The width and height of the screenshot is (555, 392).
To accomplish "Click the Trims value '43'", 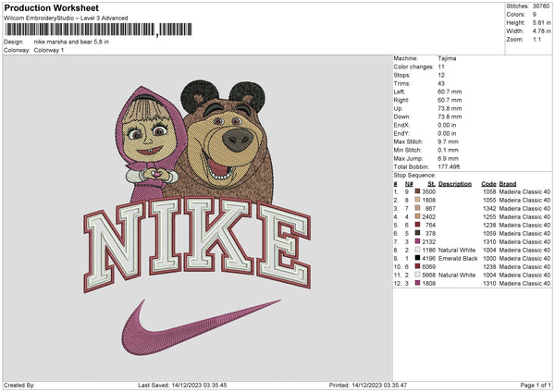I will (441, 83).
